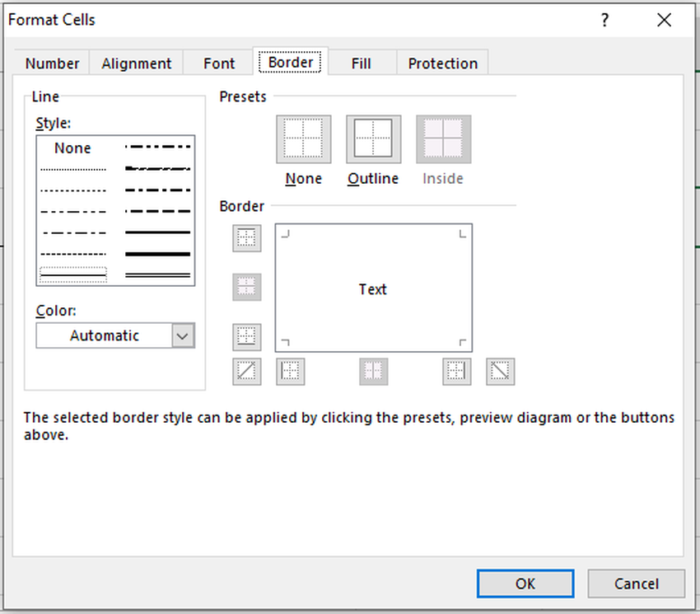The width and height of the screenshot is (700, 614).
Task: Pick the thickest solid line style
Action: (157, 254)
